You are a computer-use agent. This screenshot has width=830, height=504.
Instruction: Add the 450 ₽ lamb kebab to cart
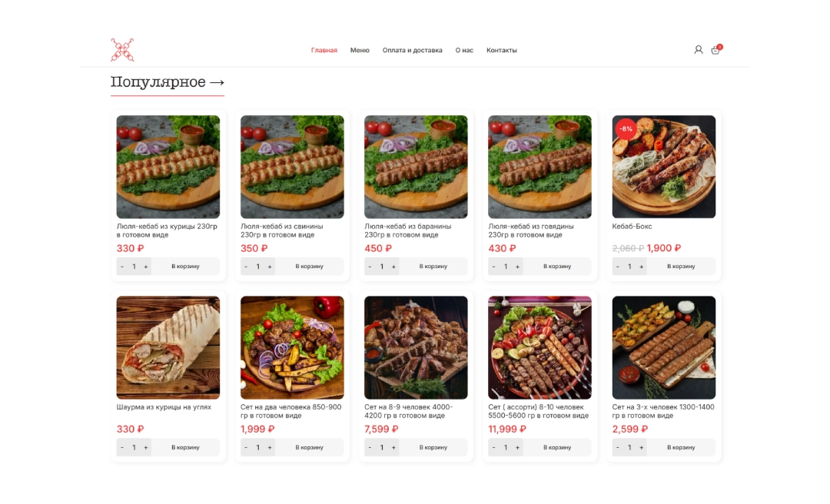(433, 267)
